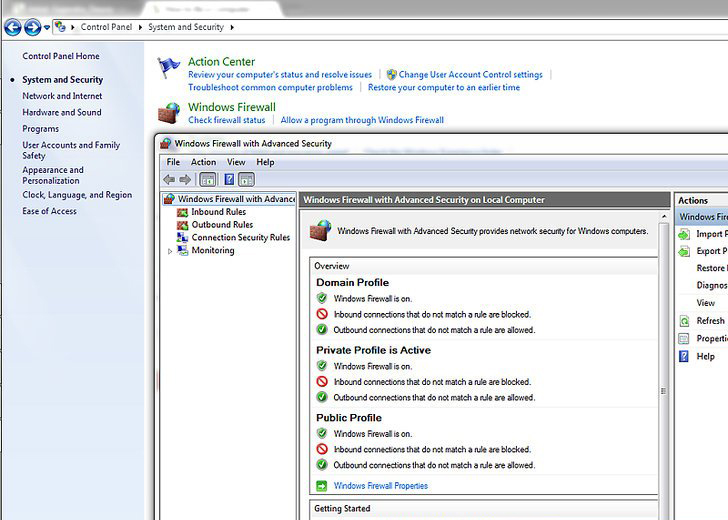Open Programs category
The image size is (728, 520).
[x=40, y=129]
